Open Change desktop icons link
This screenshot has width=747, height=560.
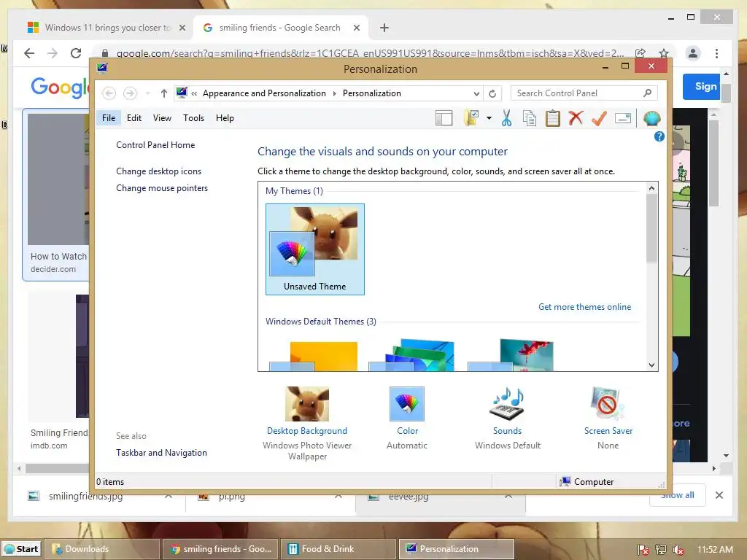point(158,171)
